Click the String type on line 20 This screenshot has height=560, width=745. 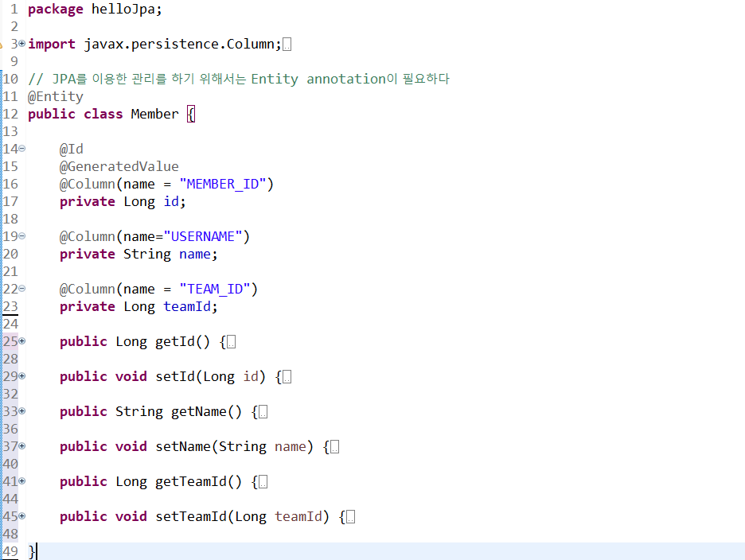tap(146, 254)
